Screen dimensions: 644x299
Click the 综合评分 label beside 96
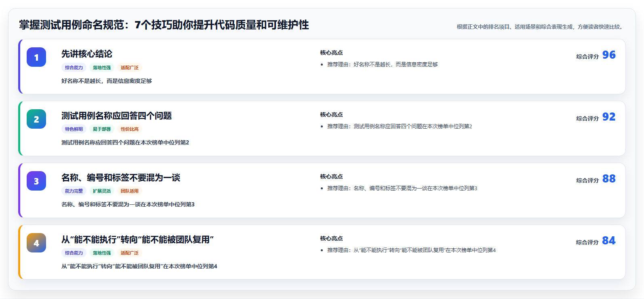coord(587,57)
